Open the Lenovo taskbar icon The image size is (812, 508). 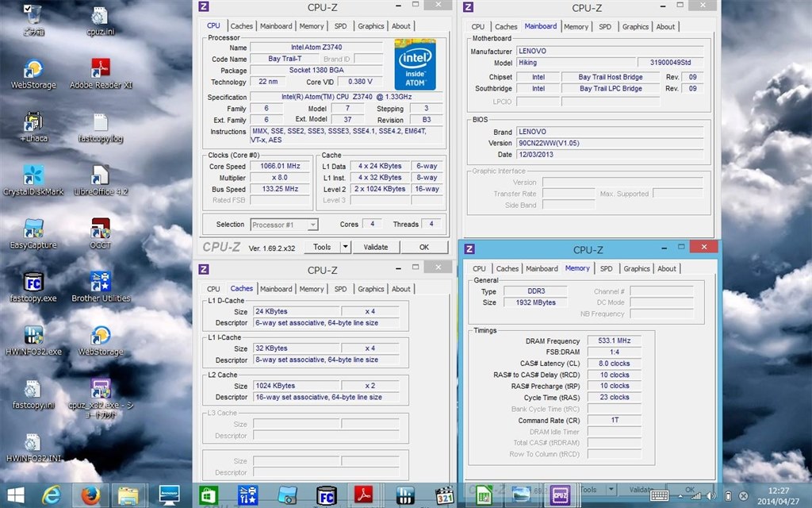click(x=169, y=495)
